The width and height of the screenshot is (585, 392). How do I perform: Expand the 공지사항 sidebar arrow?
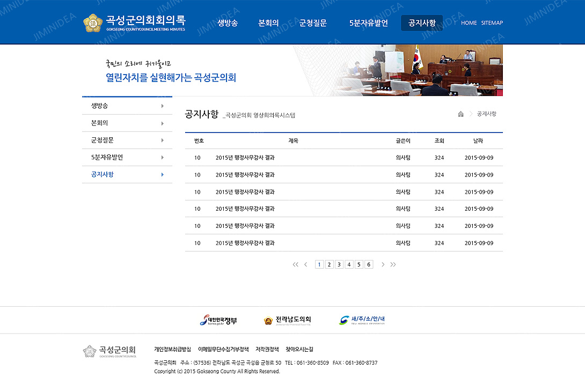[x=162, y=175]
